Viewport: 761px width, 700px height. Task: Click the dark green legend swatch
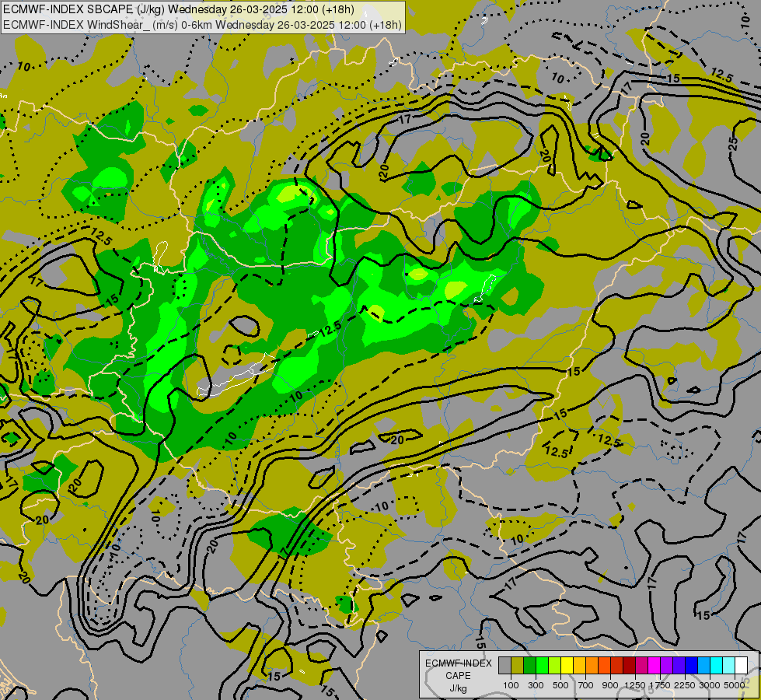529,666
